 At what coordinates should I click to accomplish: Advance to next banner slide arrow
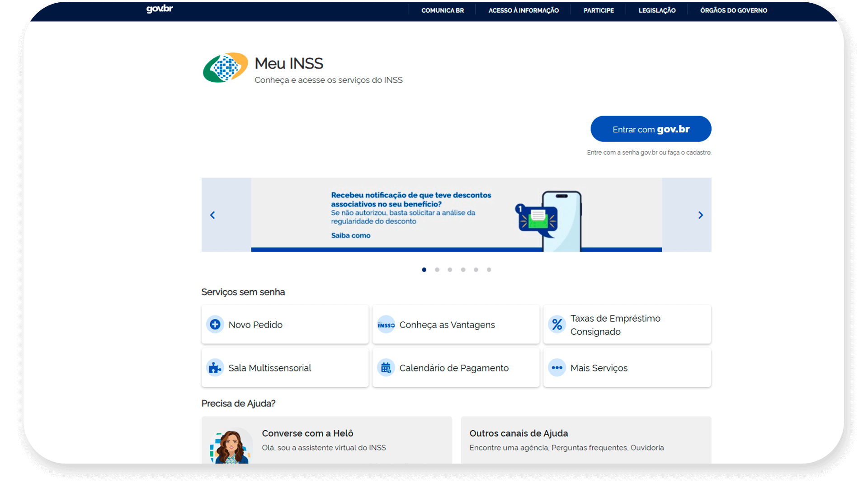(x=700, y=215)
